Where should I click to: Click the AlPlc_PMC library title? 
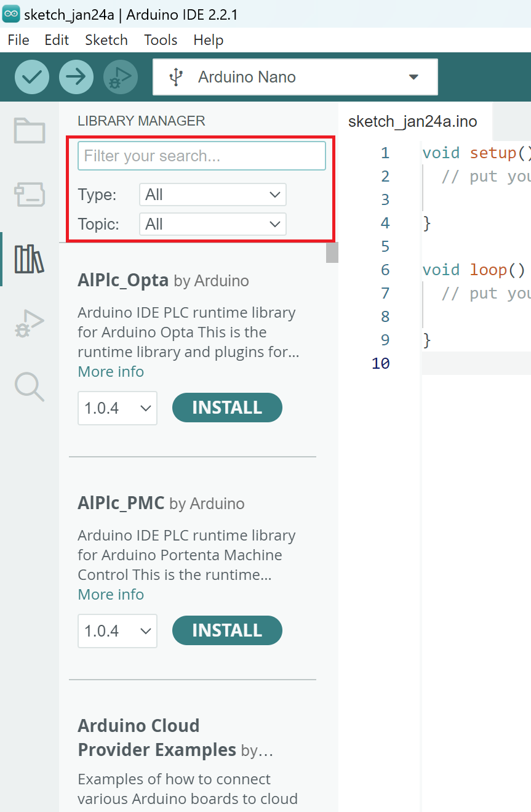point(121,504)
